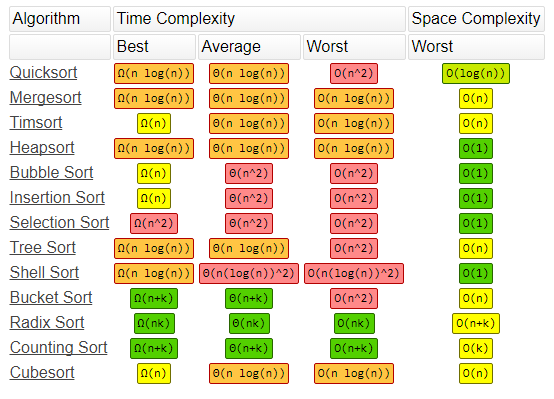554x399 pixels.
Task: Open the Bucket Sort link
Action: click(51, 298)
